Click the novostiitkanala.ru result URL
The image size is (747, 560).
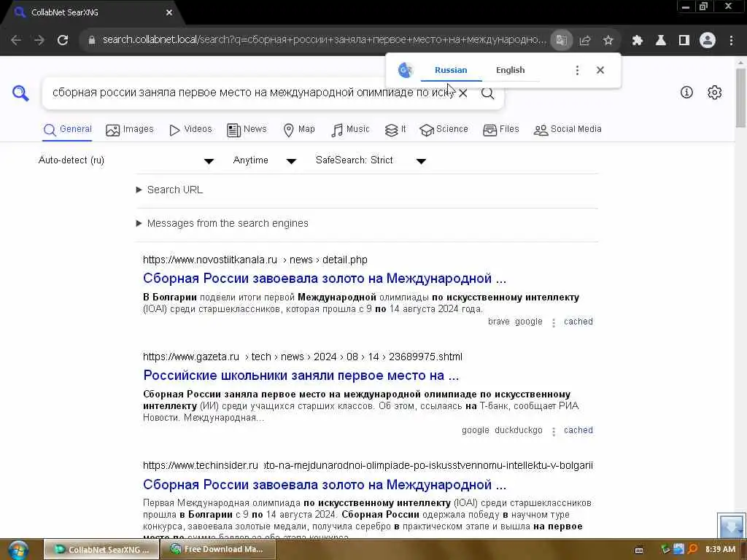(x=255, y=260)
